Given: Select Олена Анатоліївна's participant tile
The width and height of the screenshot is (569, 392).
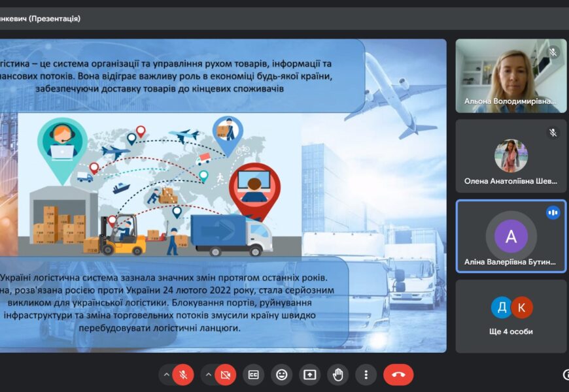Looking at the screenshot, I should 511,155.
